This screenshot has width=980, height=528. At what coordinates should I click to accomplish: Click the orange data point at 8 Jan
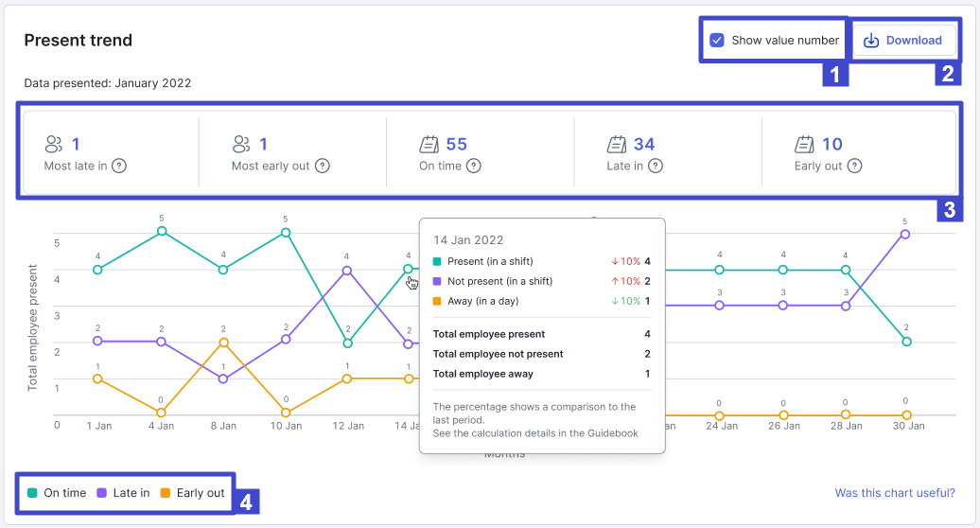pos(223,343)
